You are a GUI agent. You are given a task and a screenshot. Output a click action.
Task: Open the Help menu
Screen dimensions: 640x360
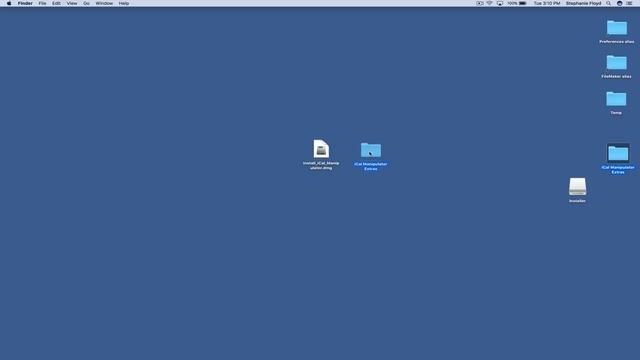124,3
